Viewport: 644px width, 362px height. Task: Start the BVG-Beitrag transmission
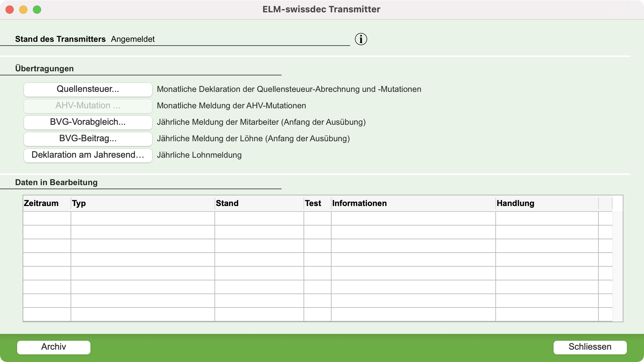click(x=88, y=138)
